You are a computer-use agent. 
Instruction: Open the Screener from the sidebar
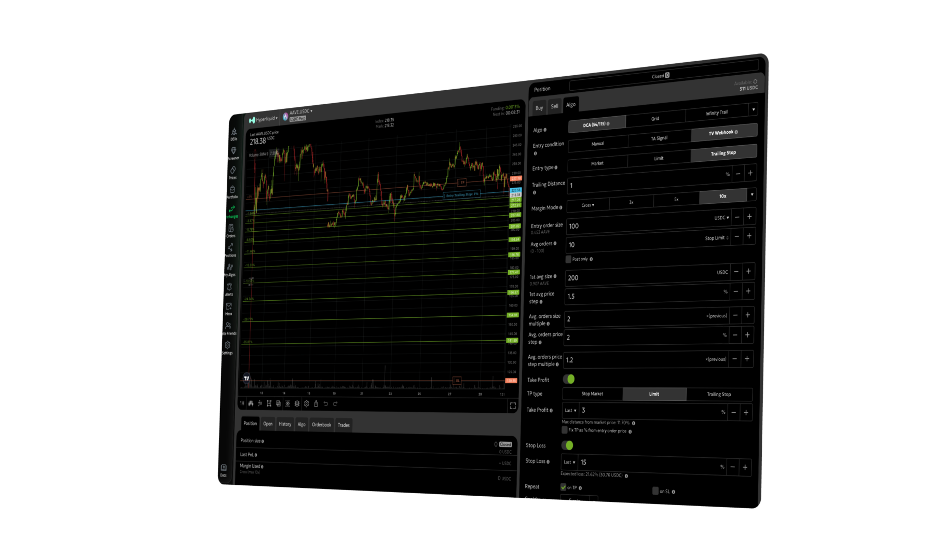(233, 150)
